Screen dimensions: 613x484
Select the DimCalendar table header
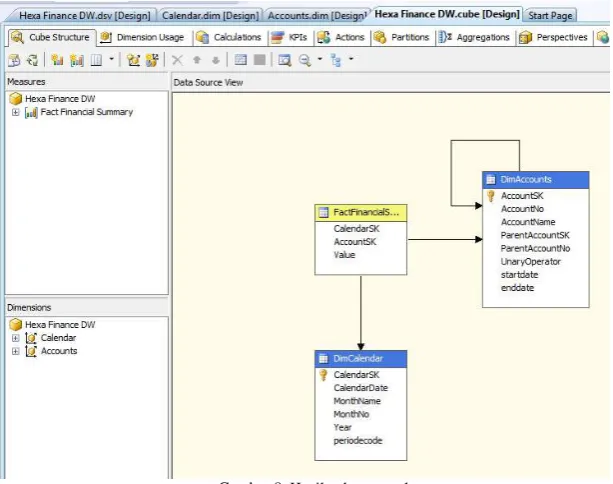[x=360, y=359]
